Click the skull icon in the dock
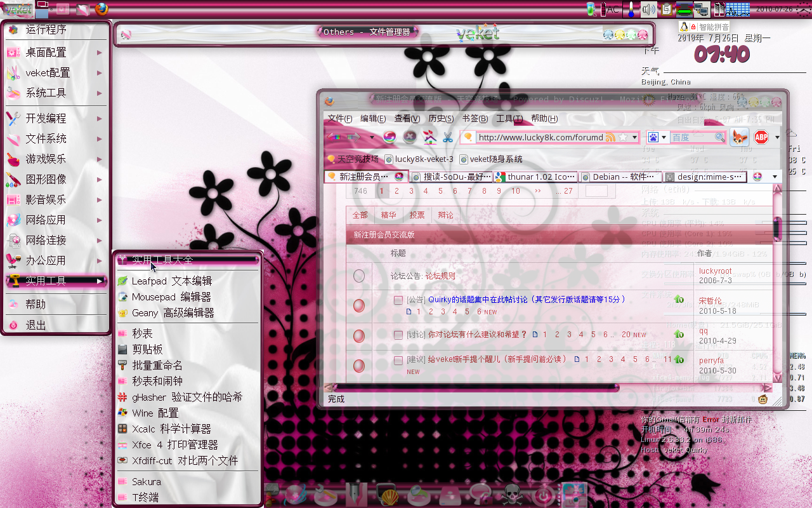This screenshot has height=508, width=812. tap(512, 494)
